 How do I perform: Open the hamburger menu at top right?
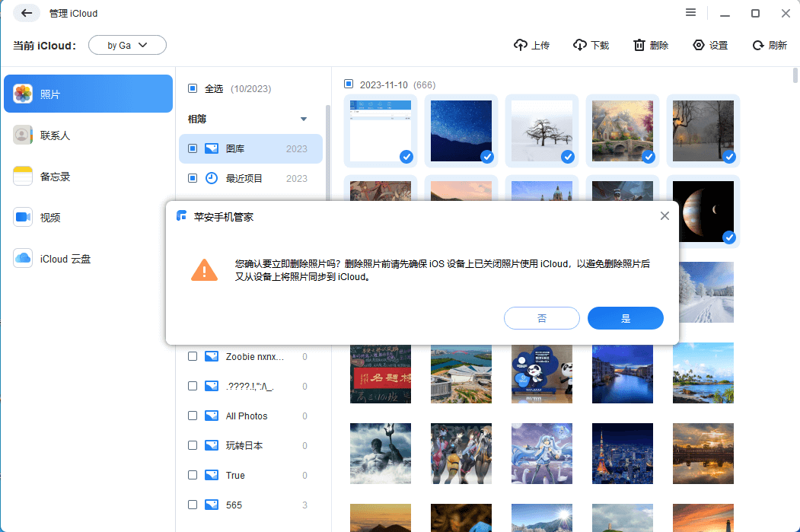point(690,12)
